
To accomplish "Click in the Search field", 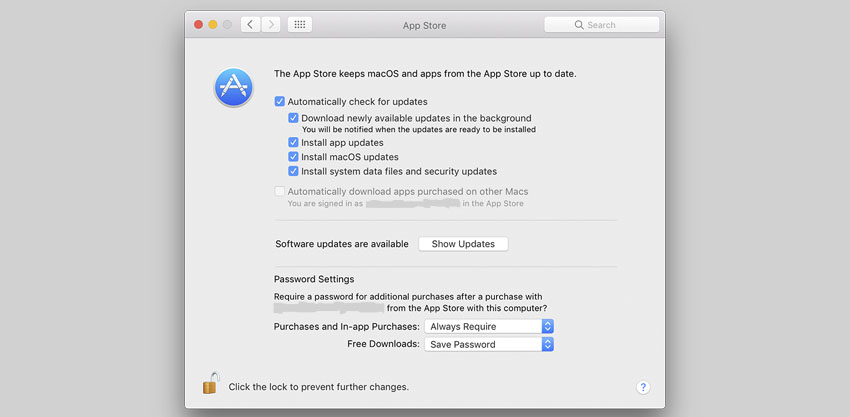I will [603, 24].
